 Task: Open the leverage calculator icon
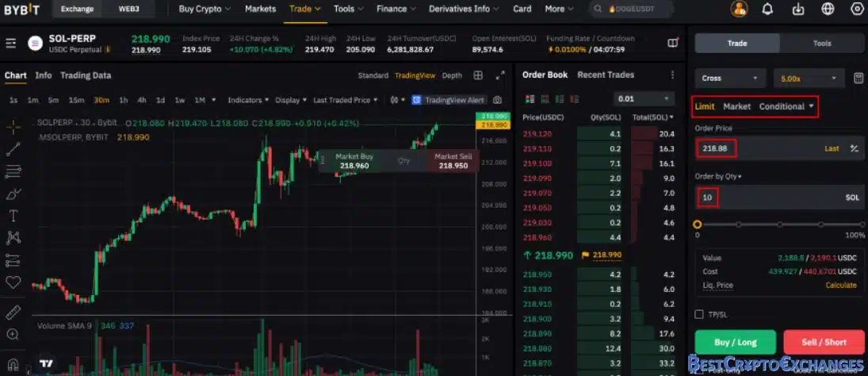[x=858, y=78]
